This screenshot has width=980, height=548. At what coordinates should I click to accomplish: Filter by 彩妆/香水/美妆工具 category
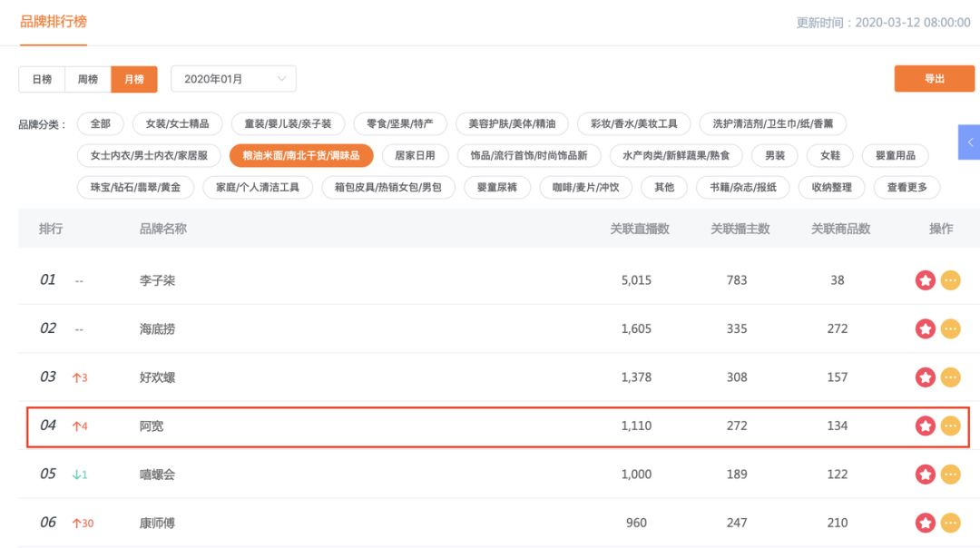[633, 123]
